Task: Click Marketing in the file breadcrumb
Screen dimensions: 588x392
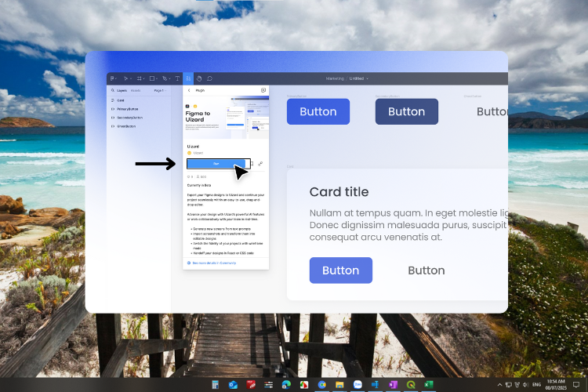Action: pos(335,78)
